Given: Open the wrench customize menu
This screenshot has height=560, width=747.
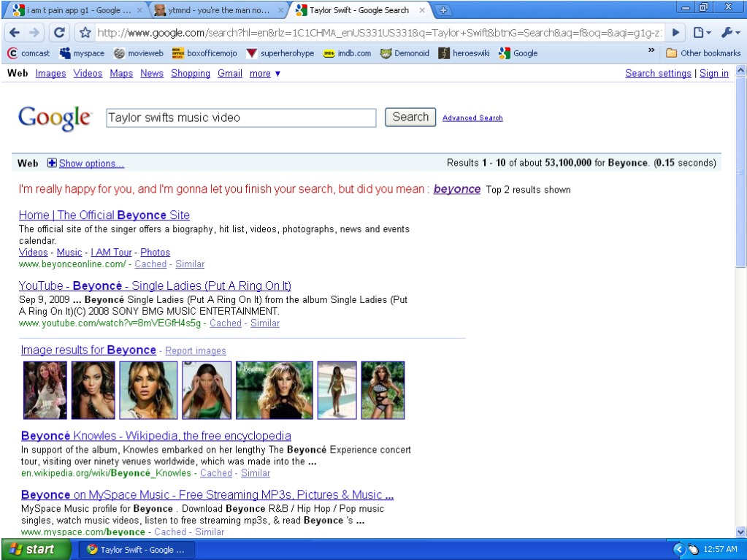Looking at the screenshot, I should click(x=730, y=32).
